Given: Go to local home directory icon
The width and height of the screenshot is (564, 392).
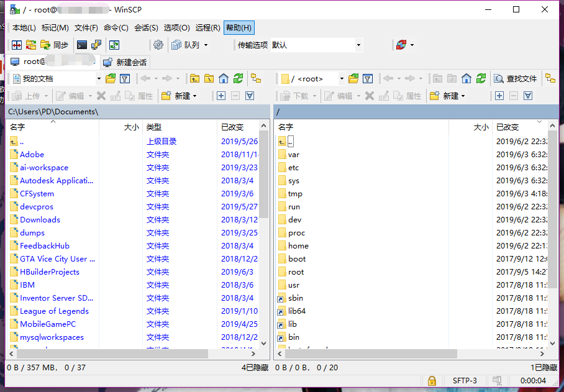Looking at the screenshot, I should [224, 78].
